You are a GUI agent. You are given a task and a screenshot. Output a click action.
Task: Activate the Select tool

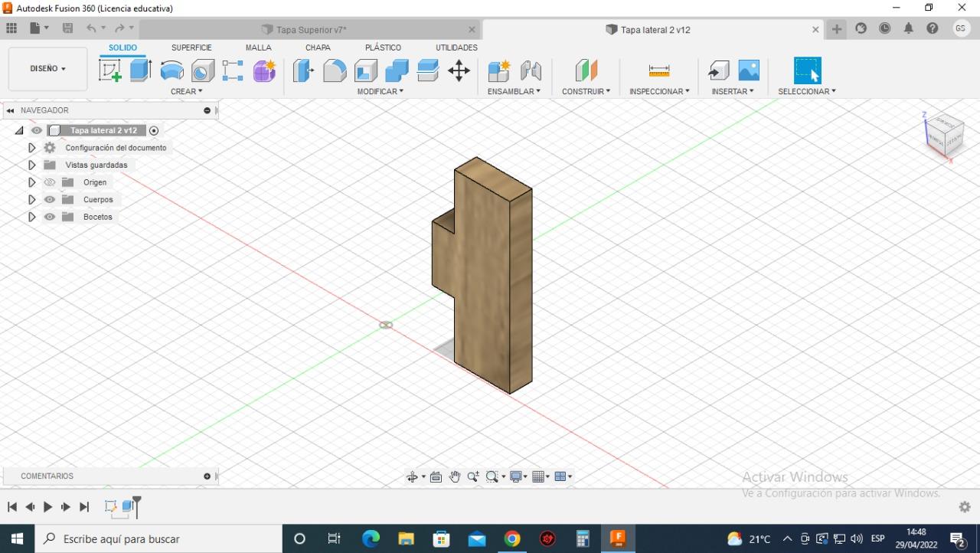coord(807,70)
